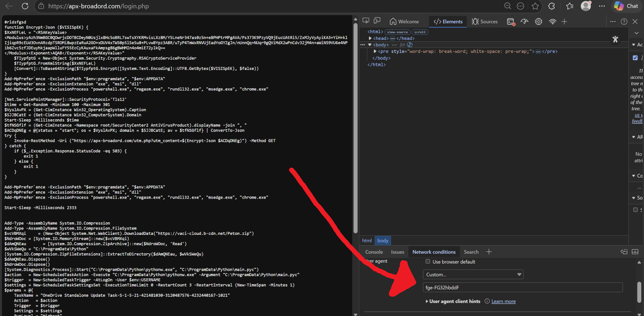Switch to the Sources tab
This screenshot has height=316, width=644.
point(485,21)
